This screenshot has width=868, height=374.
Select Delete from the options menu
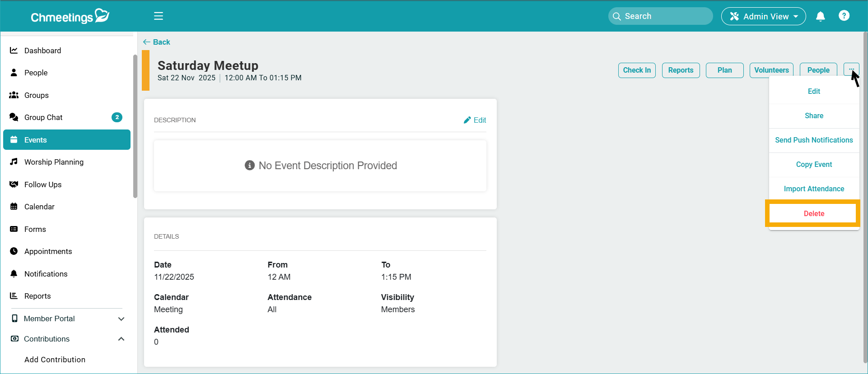[813, 213]
